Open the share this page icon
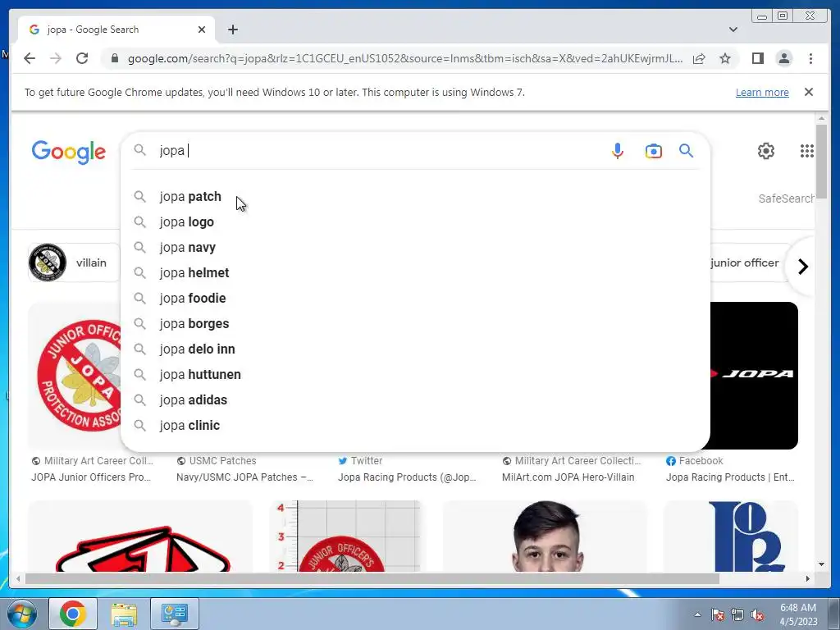840x630 pixels. point(699,58)
